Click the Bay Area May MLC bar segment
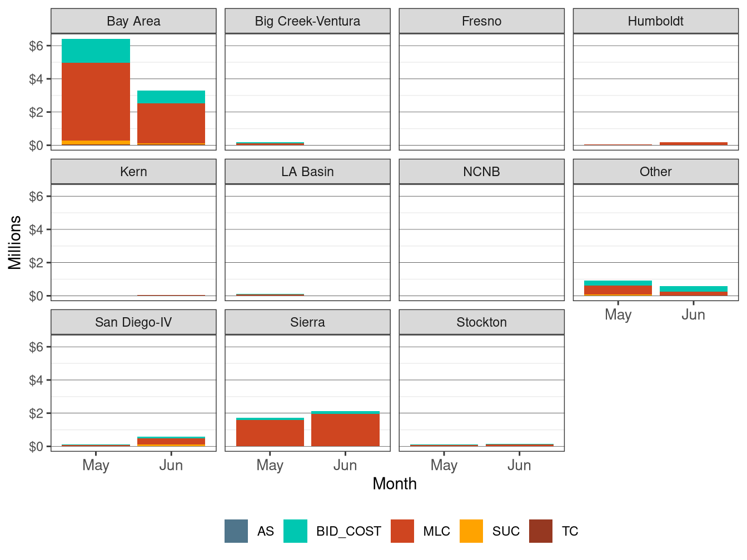Screen dimensions: 747x560 point(96,102)
